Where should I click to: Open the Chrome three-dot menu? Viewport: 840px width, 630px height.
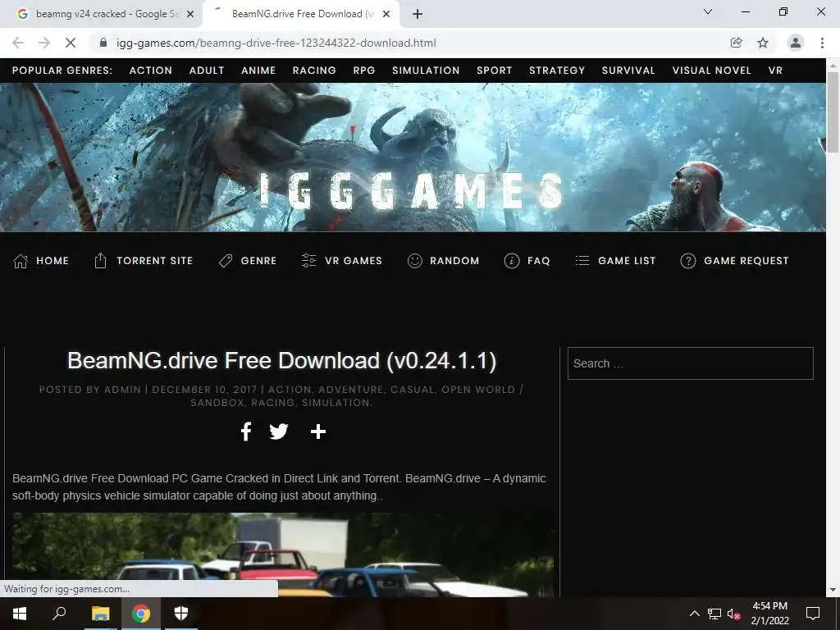[822, 43]
